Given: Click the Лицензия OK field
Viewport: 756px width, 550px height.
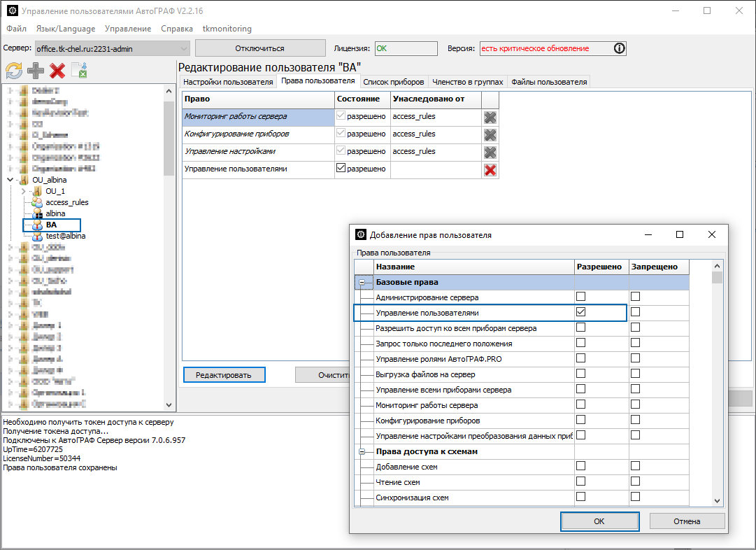Looking at the screenshot, I should click(406, 48).
